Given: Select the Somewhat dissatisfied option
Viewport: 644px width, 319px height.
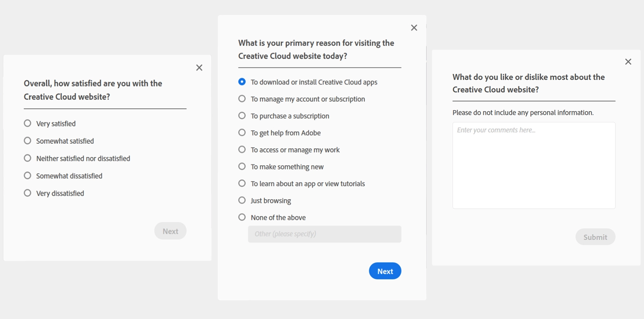Looking at the screenshot, I should (27, 176).
